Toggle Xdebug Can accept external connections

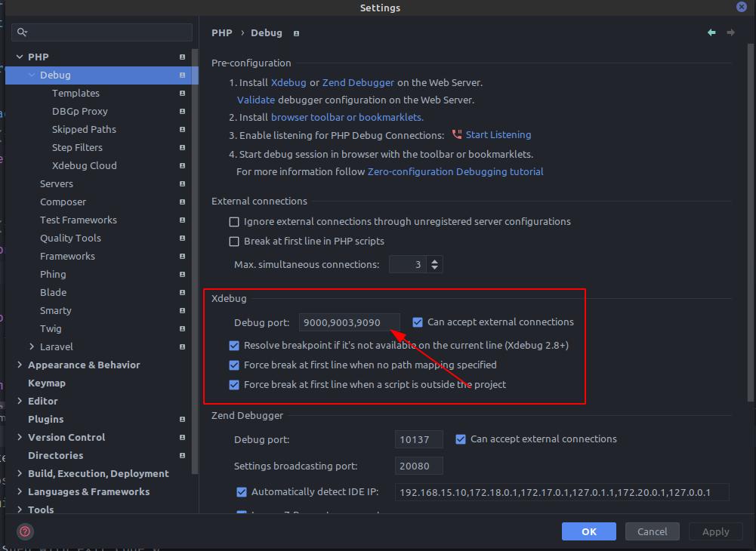[418, 322]
